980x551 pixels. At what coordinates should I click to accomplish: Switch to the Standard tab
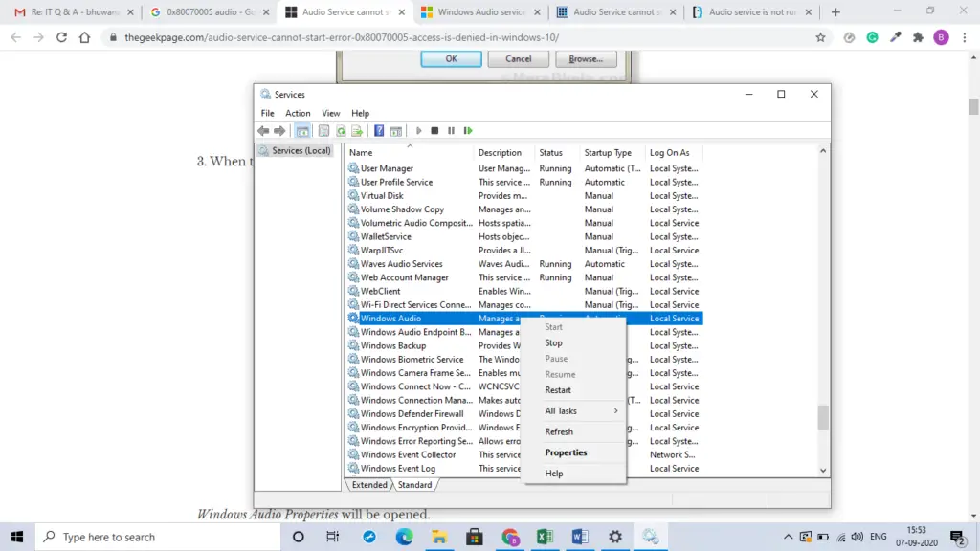pos(414,485)
